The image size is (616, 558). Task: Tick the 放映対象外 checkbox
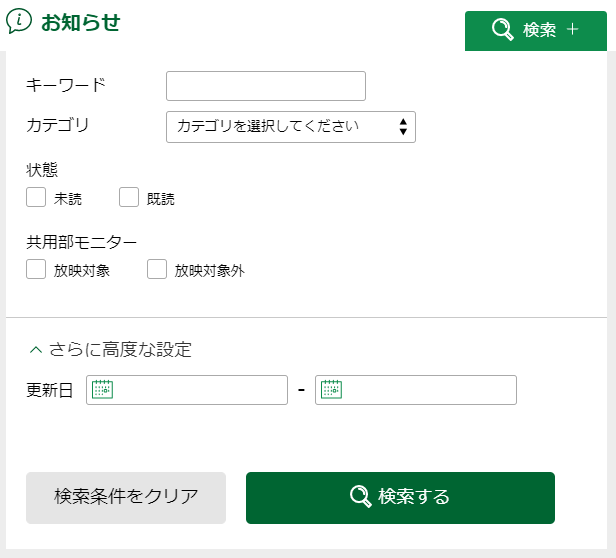[x=157, y=269]
